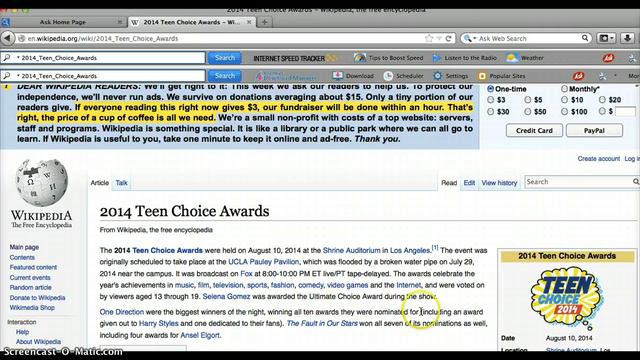The height and width of the screenshot is (360, 640).
Task: Reload the page using the refresh icon
Action: 448,38
